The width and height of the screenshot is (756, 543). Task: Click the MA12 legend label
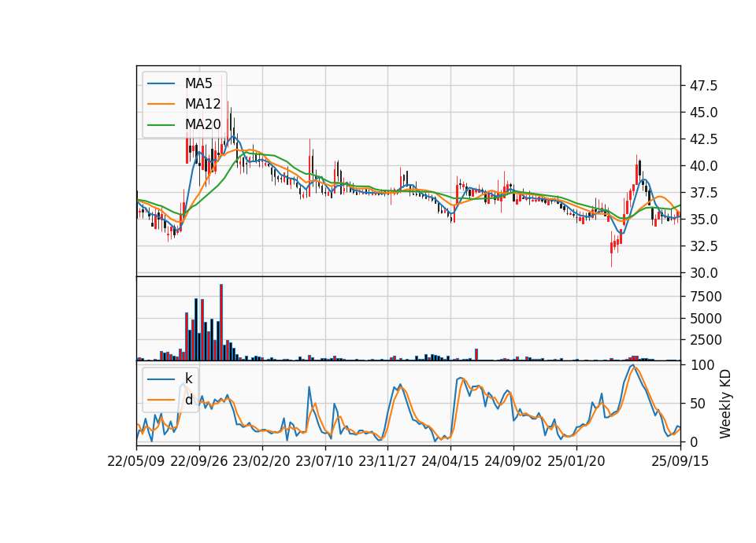[202, 104]
